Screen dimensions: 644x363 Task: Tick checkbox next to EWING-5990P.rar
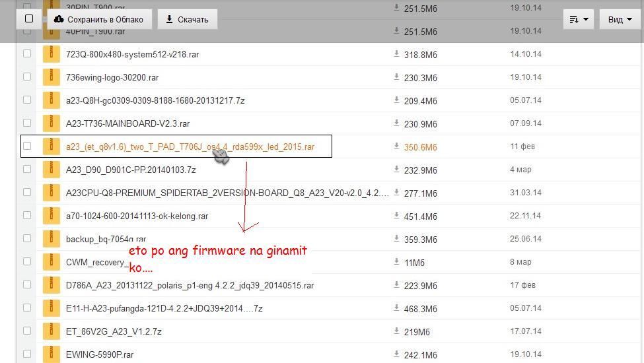coord(27,354)
